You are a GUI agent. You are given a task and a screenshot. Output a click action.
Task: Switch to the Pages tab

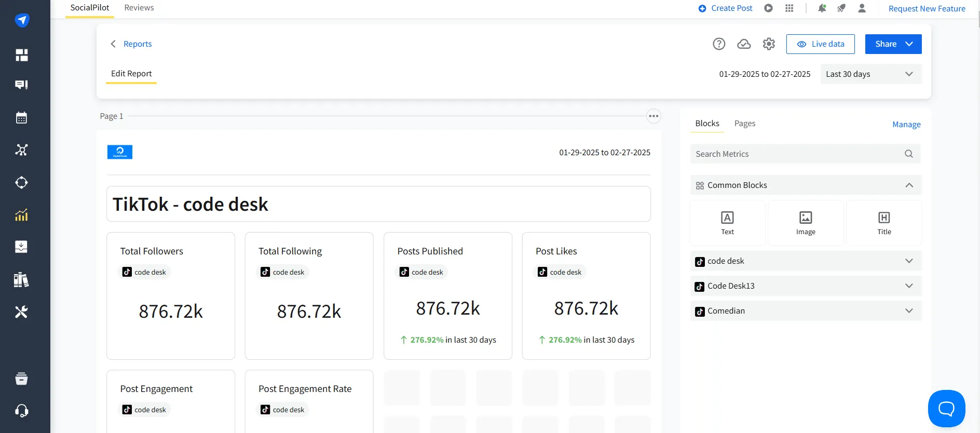[744, 124]
